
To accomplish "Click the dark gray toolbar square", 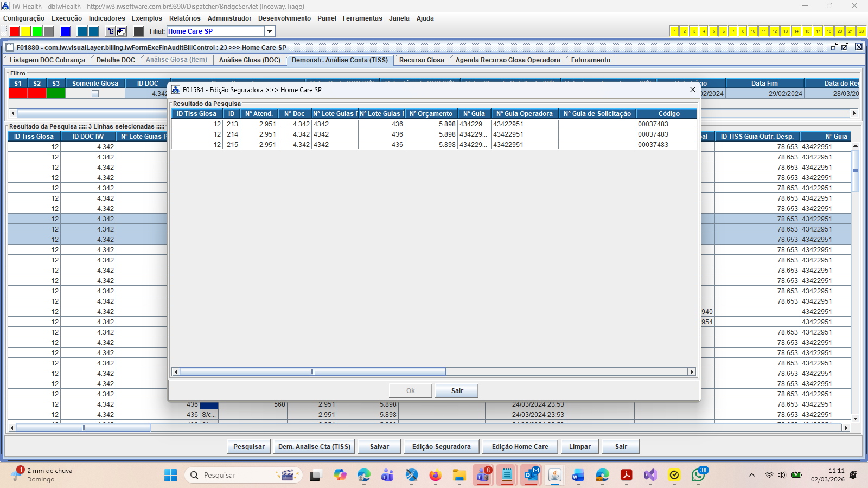I will [139, 31].
